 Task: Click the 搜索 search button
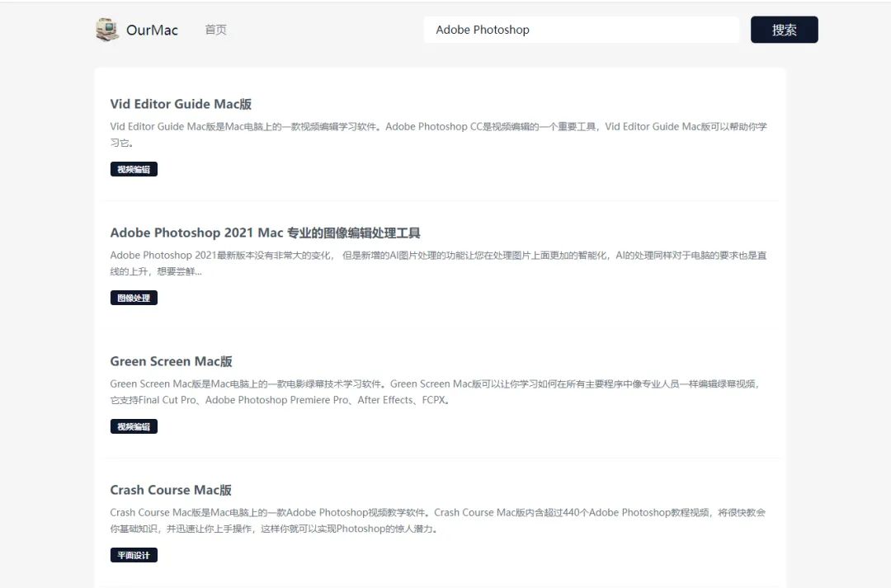tap(785, 30)
